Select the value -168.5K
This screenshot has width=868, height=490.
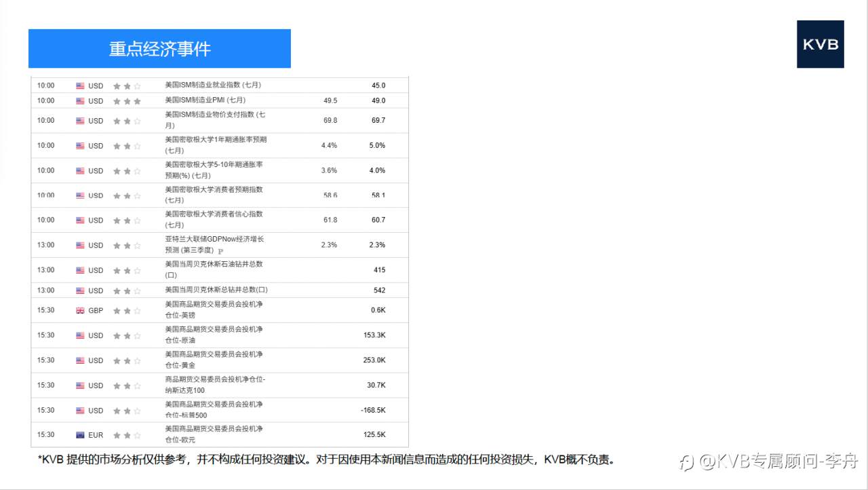pos(373,410)
